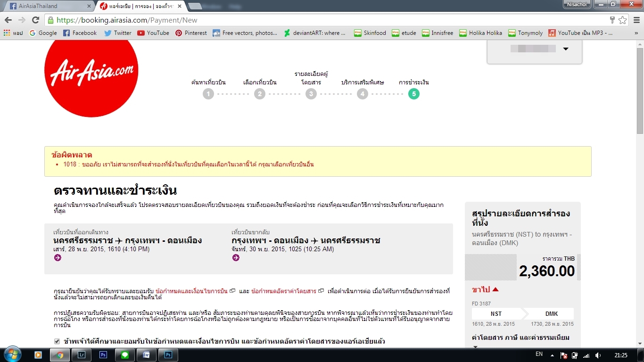Open the media player taskbar icon
Screen dimensions: 644x362
(x=38, y=355)
